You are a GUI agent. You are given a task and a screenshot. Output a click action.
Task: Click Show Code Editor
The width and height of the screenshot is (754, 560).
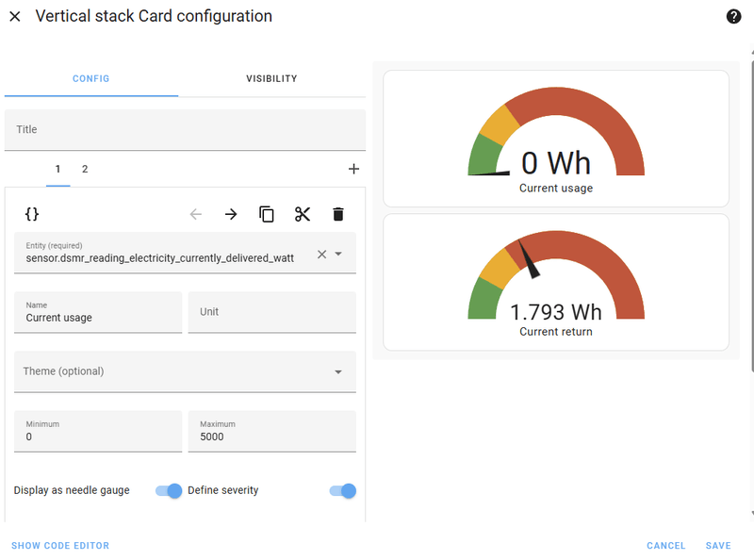[x=60, y=546]
